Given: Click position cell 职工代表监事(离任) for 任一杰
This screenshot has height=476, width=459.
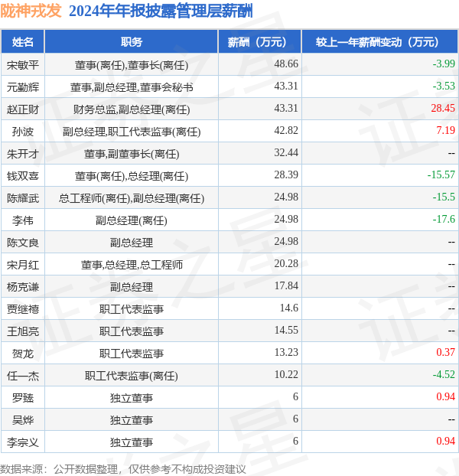Looking at the screenshot, I should (132, 376).
